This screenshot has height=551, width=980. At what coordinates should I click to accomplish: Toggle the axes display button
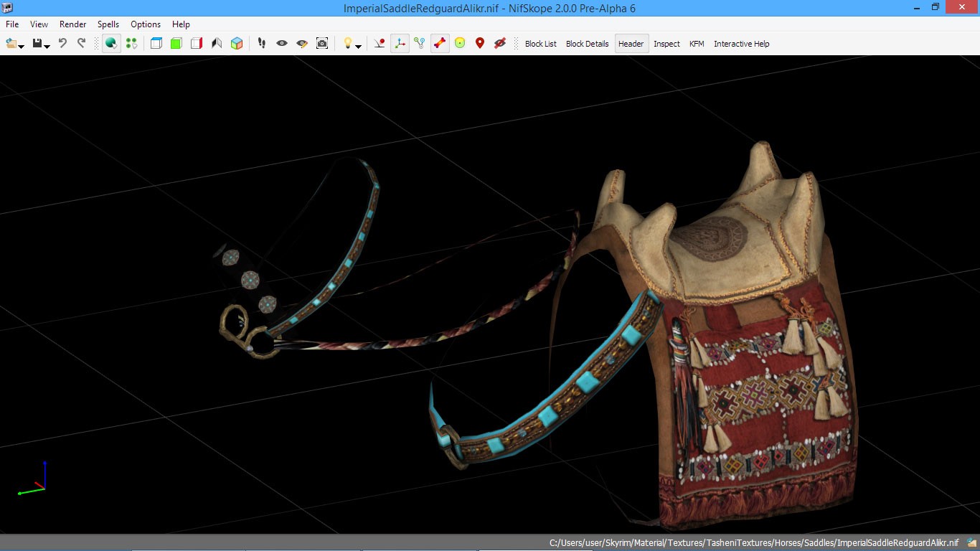point(400,44)
